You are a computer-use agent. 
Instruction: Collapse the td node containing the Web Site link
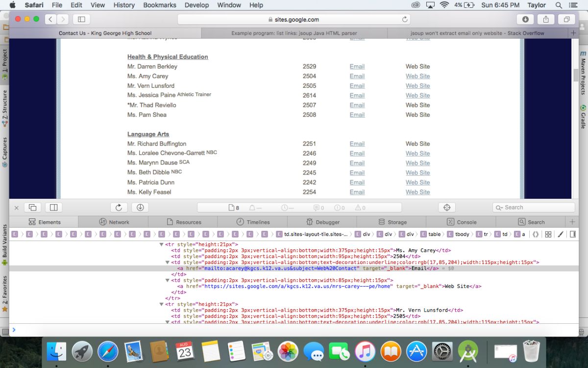coord(168,281)
